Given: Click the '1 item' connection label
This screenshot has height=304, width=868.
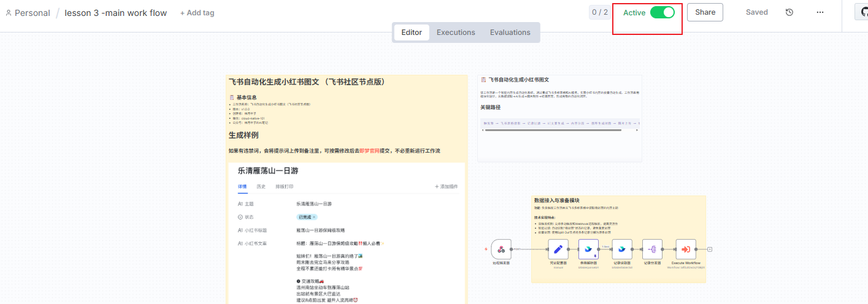Looking at the screenshot, I should 605,246.
